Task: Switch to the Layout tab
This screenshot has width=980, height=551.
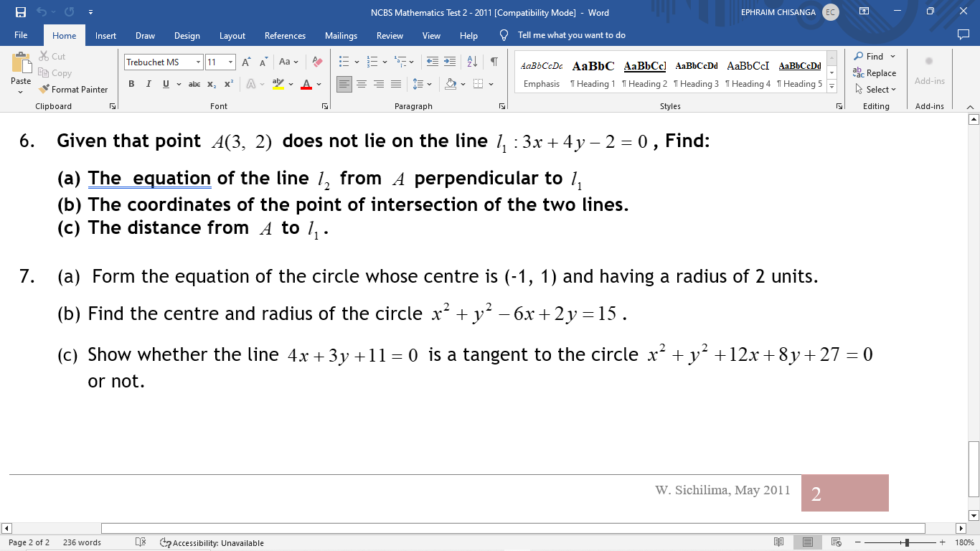Action: click(232, 35)
